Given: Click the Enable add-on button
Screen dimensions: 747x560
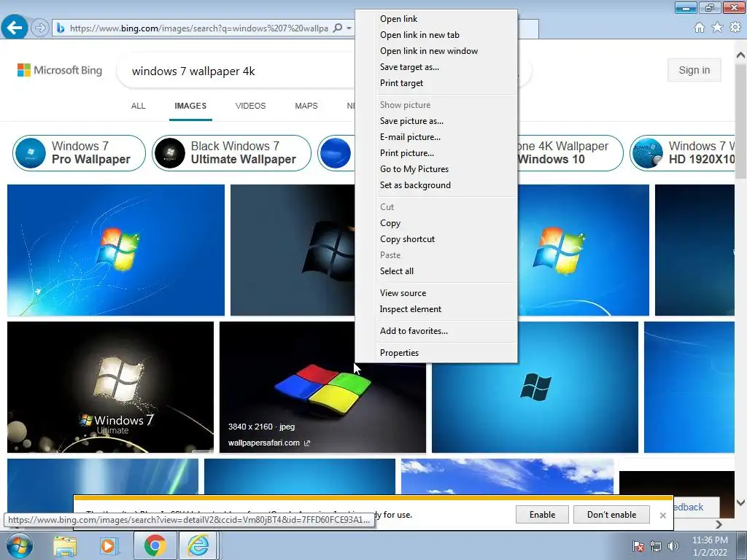Looking at the screenshot, I should [542, 515].
